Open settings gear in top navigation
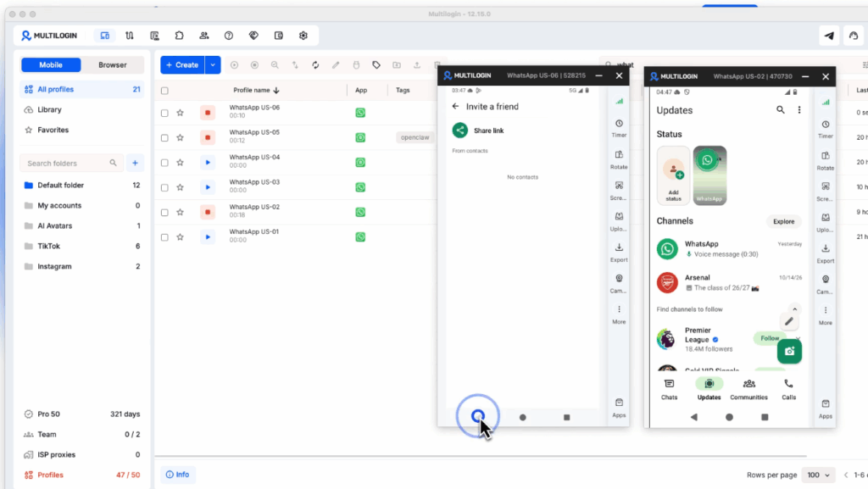868x489 pixels. (x=303, y=36)
